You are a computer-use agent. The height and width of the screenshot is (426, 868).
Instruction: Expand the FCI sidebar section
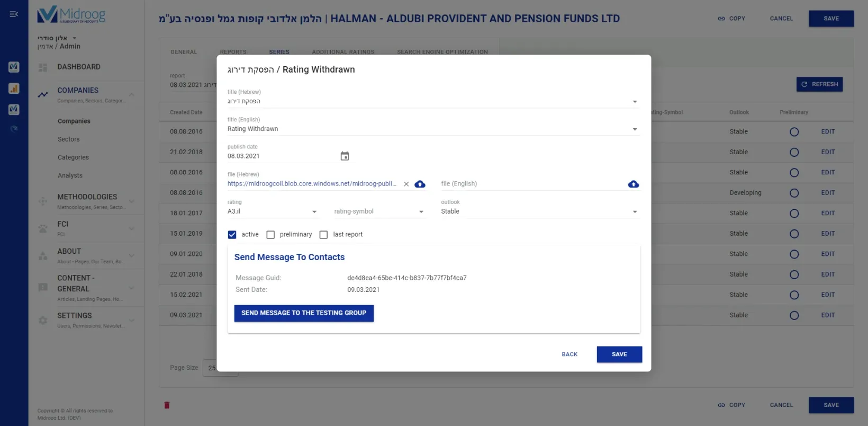click(132, 228)
